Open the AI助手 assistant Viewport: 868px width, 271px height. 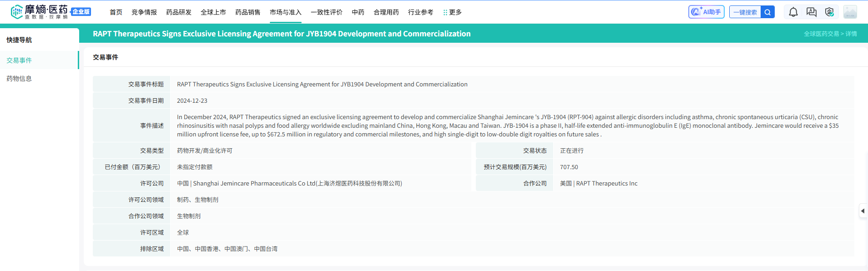[x=706, y=12]
